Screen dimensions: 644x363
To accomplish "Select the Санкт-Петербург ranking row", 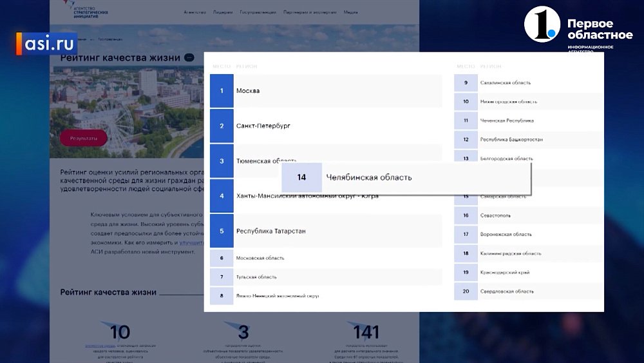I will [x=338, y=126].
